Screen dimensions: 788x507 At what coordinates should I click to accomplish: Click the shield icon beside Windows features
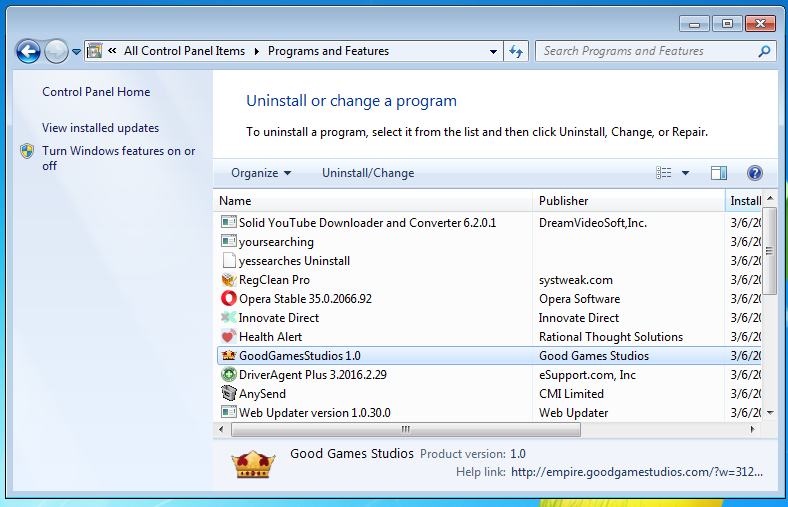click(27, 151)
